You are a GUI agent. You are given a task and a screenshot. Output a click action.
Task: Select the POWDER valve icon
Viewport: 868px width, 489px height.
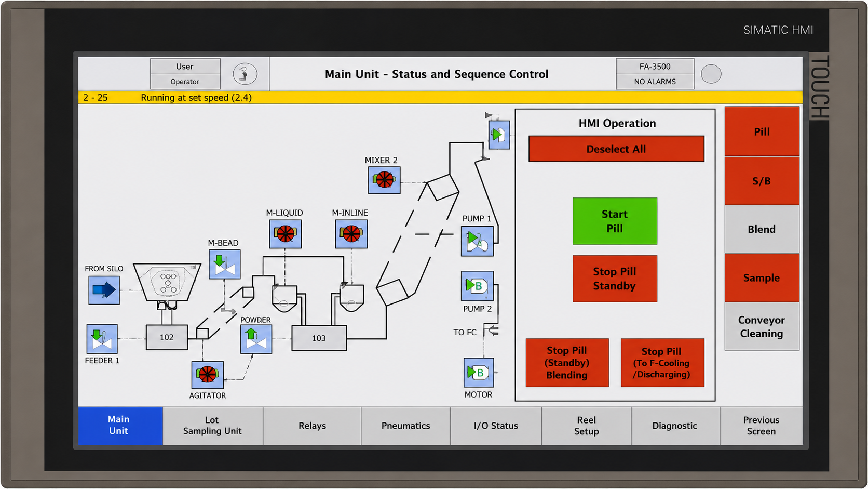tap(256, 339)
